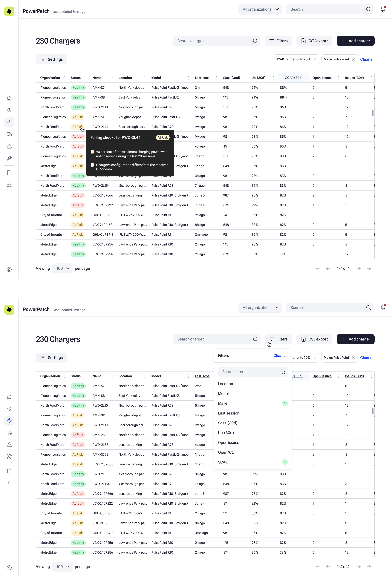Image resolution: width=392 pixels, height=577 pixels.
Task: Open Status column options menu in upper table
Action: tap(86, 78)
